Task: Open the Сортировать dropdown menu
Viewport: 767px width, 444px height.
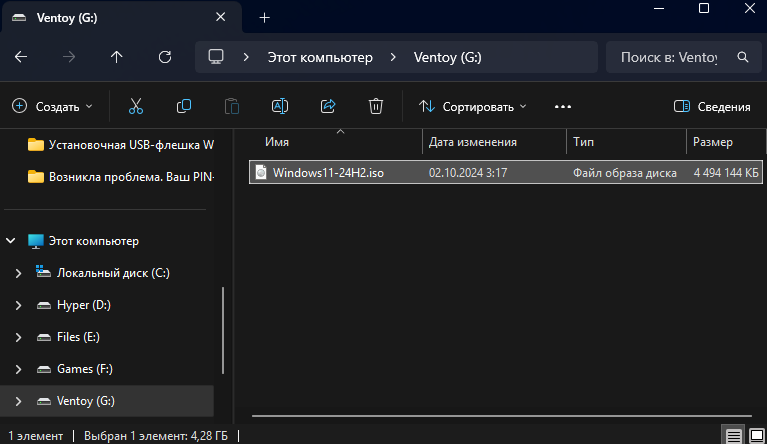Action: pos(472,106)
